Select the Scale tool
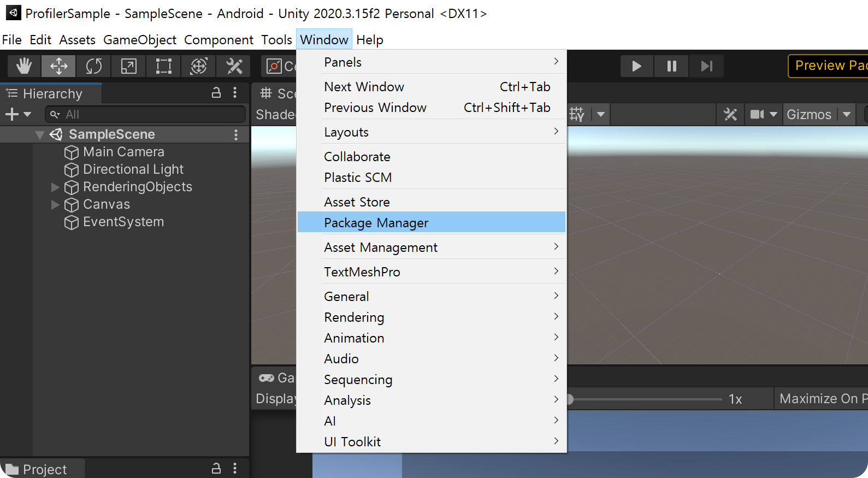Viewport: 868px width, 478px height. (x=128, y=66)
